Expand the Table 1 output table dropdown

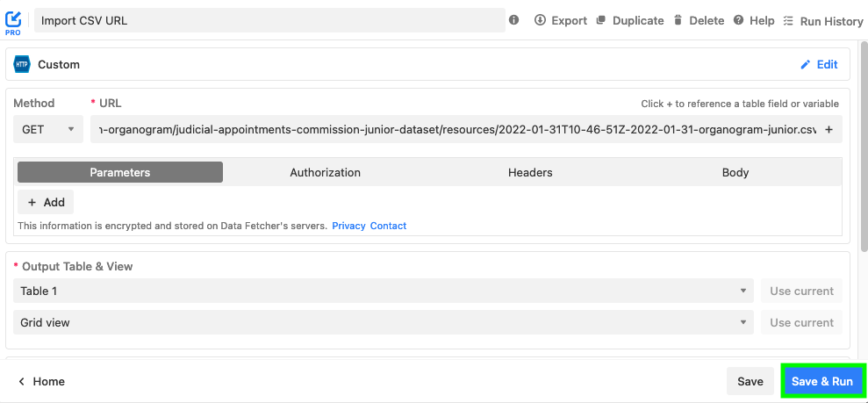tap(383, 291)
